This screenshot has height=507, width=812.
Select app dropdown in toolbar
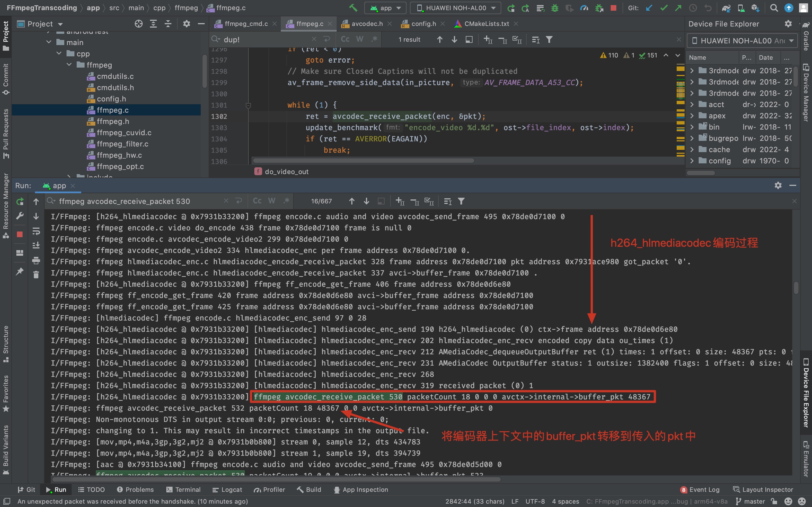coord(386,8)
